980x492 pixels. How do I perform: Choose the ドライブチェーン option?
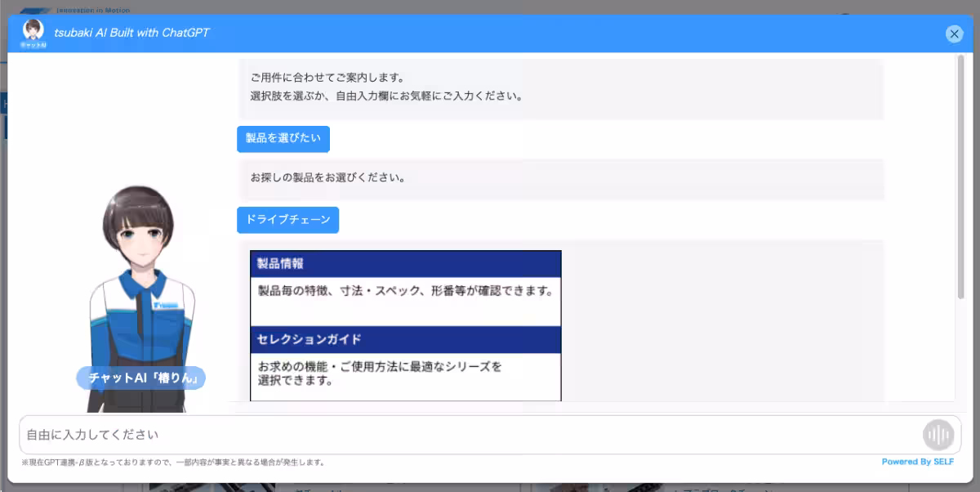point(287,220)
